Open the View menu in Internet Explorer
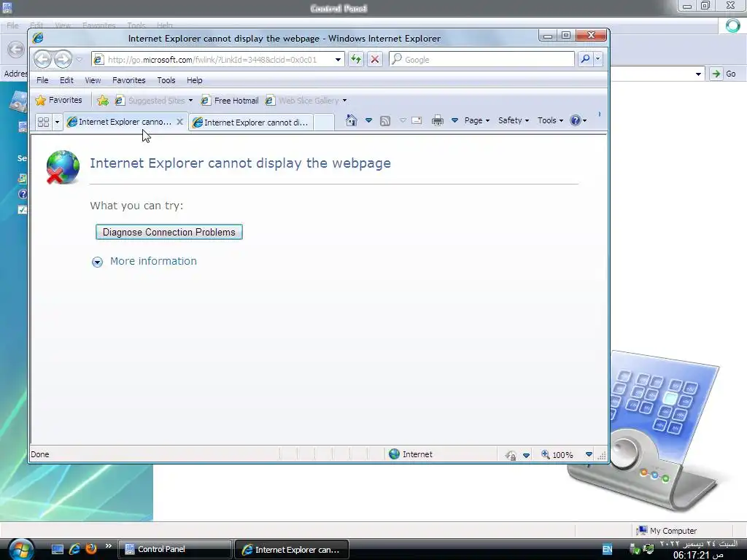 coord(93,80)
